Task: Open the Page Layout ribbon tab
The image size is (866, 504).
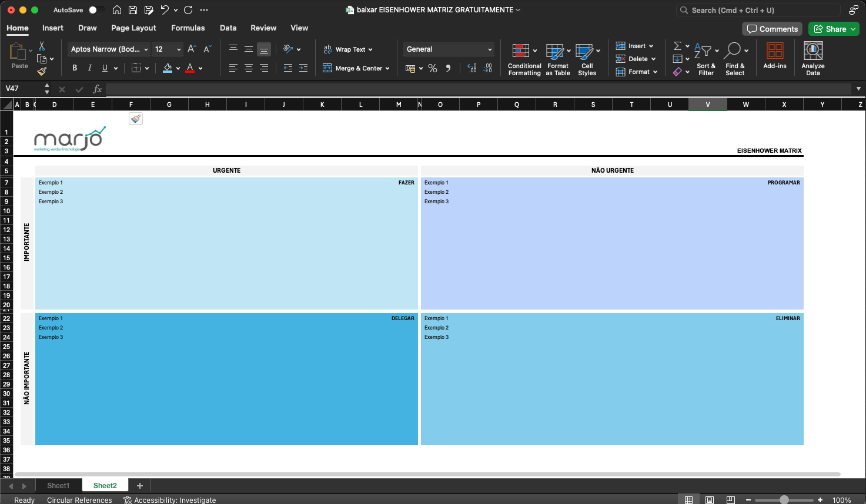Action: (133, 28)
